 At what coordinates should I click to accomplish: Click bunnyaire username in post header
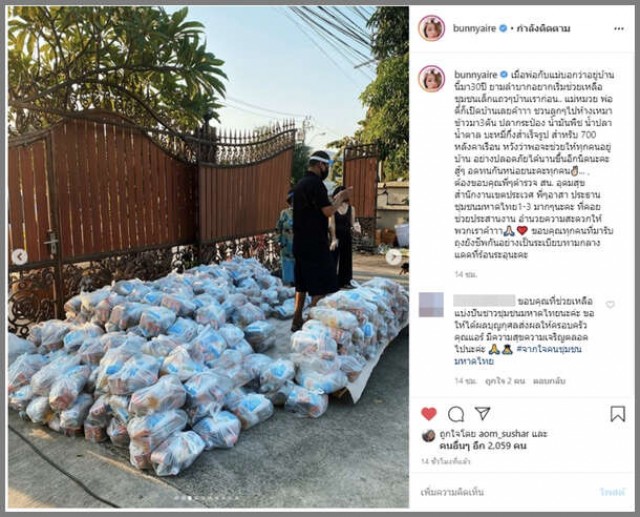(x=474, y=28)
